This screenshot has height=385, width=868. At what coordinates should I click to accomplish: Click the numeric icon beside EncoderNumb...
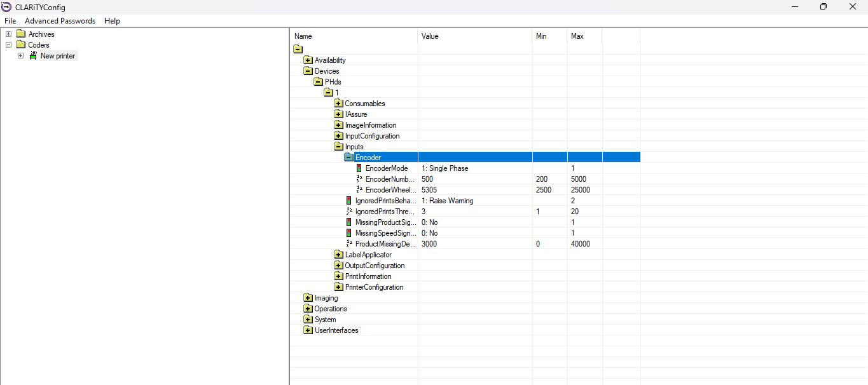[359, 179]
